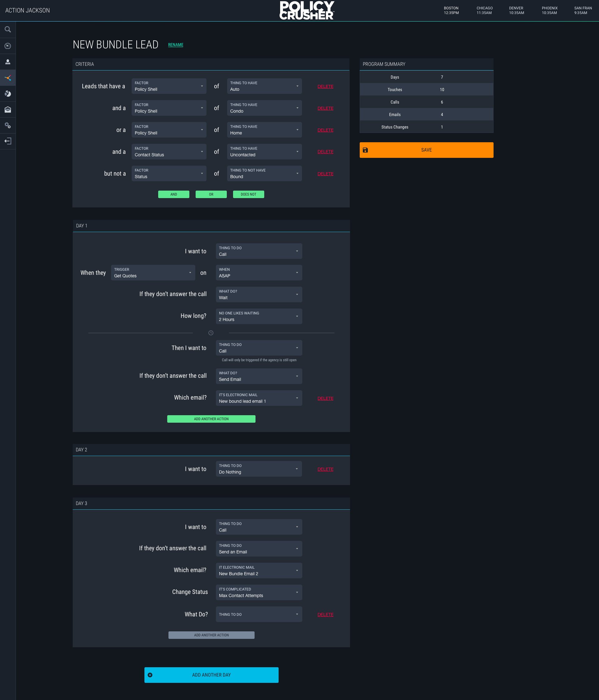Open the pie chart reports icon
This screenshot has width=599, height=700.
(x=8, y=94)
